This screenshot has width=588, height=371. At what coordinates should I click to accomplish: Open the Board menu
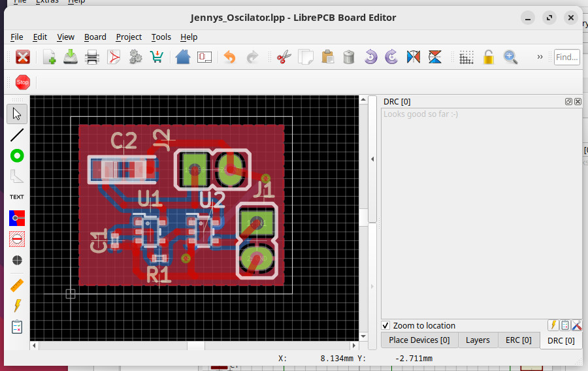pos(95,37)
